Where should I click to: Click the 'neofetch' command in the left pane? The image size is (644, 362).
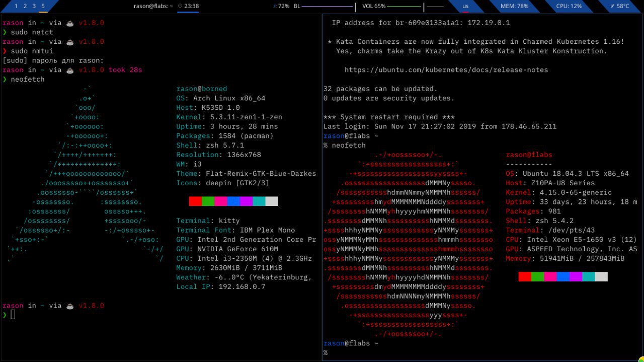(28, 80)
